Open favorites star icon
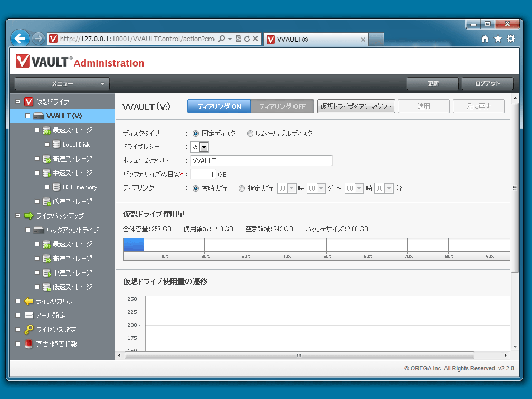 point(498,39)
